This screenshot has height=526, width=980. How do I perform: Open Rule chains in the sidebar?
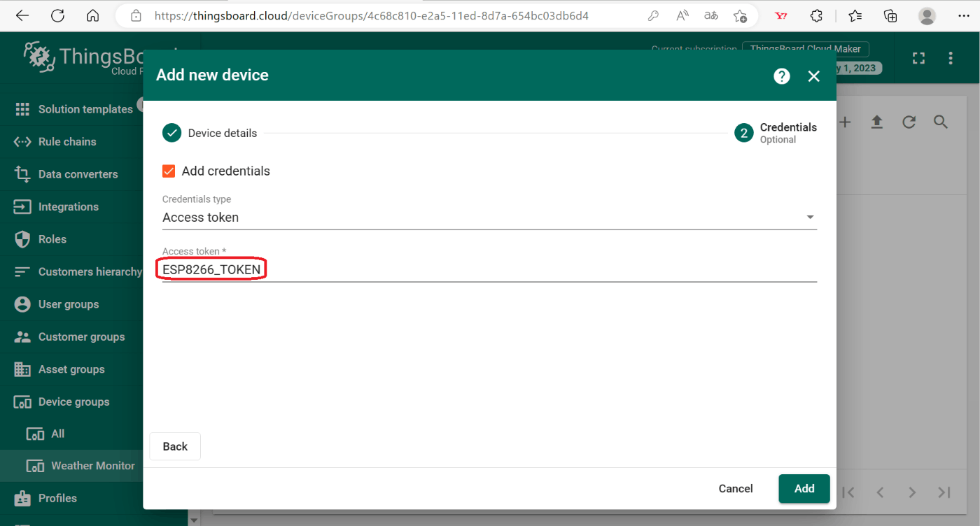pyautogui.click(x=71, y=141)
